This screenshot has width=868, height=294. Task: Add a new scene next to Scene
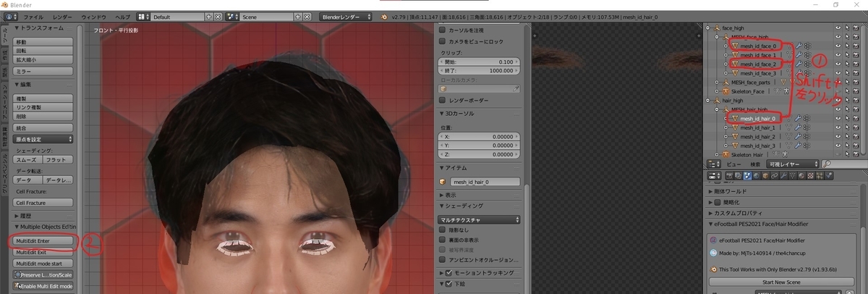(x=298, y=16)
